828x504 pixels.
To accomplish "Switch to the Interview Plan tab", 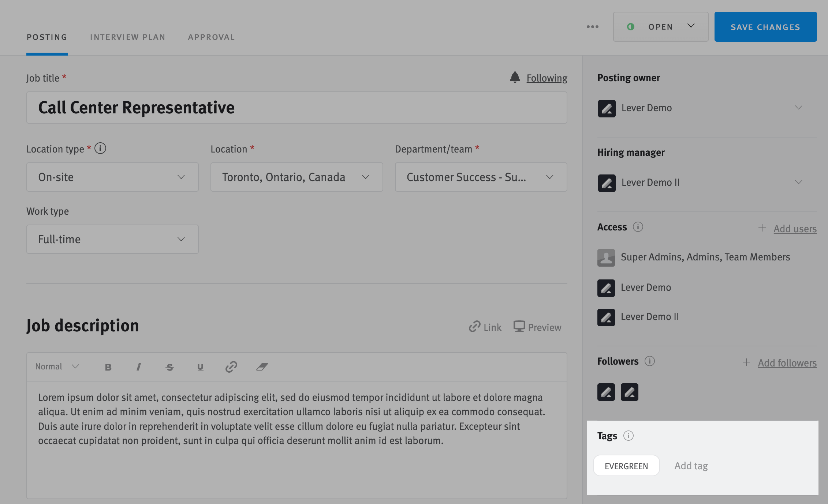I will coord(127,37).
